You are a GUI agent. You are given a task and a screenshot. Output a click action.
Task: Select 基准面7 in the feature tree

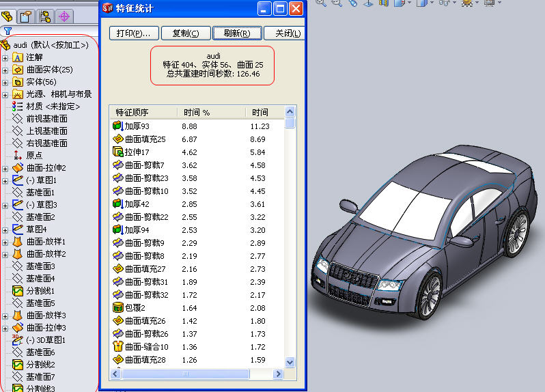click(x=41, y=377)
